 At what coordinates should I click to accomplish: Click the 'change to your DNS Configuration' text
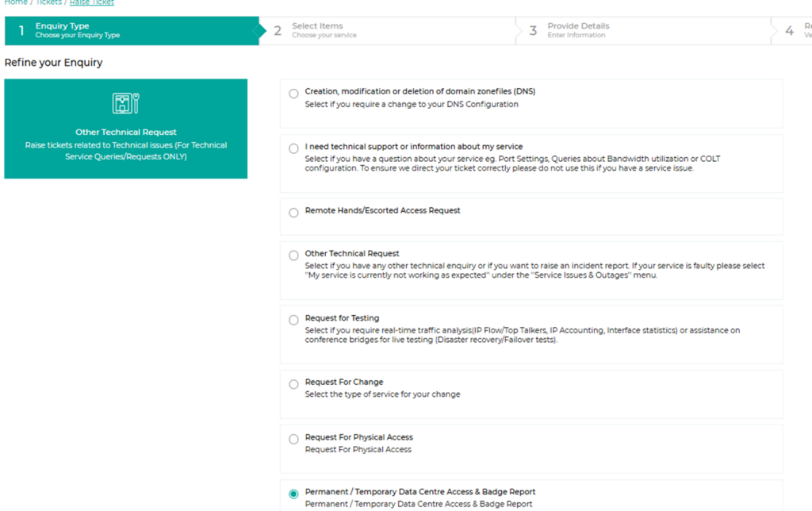(x=412, y=104)
